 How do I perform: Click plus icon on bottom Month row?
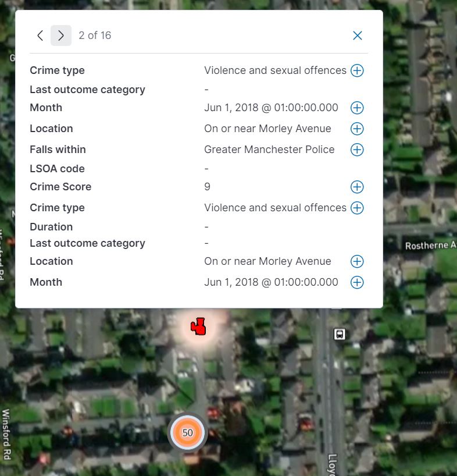(x=357, y=282)
